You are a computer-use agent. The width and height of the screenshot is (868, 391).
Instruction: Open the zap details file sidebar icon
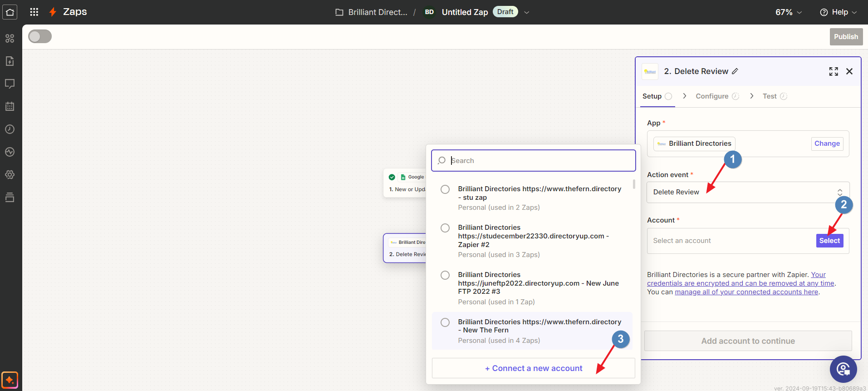(x=10, y=61)
